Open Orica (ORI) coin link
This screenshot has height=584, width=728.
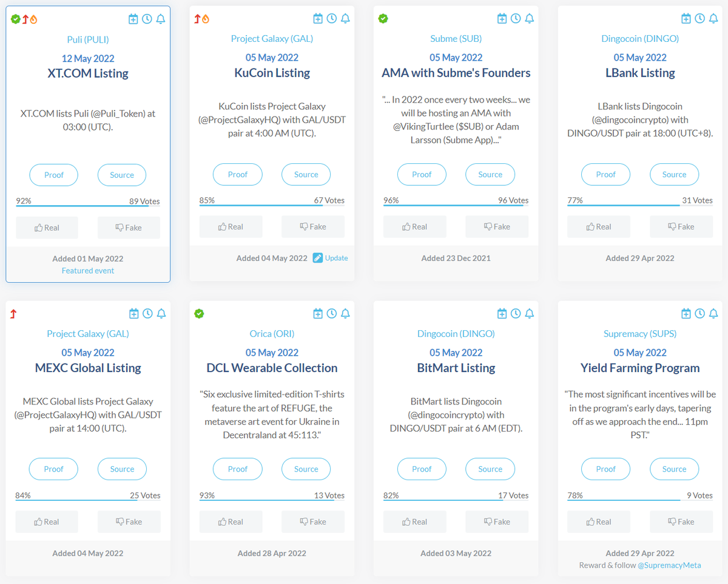click(x=272, y=334)
